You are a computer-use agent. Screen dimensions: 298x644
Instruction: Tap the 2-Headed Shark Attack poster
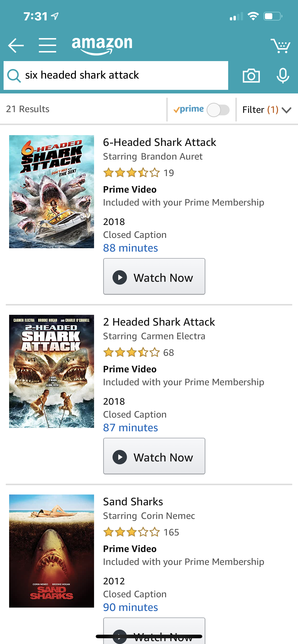pyautogui.click(x=52, y=371)
